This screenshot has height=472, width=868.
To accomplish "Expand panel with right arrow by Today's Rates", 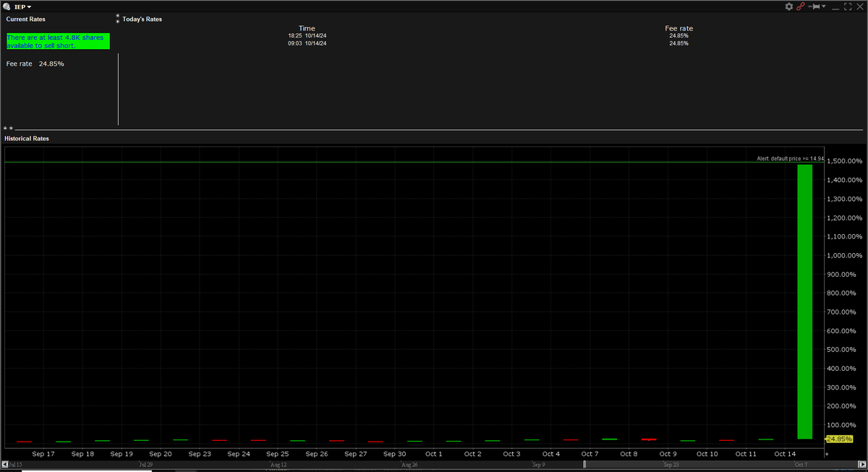I will pyautogui.click(x=118, y=21).
